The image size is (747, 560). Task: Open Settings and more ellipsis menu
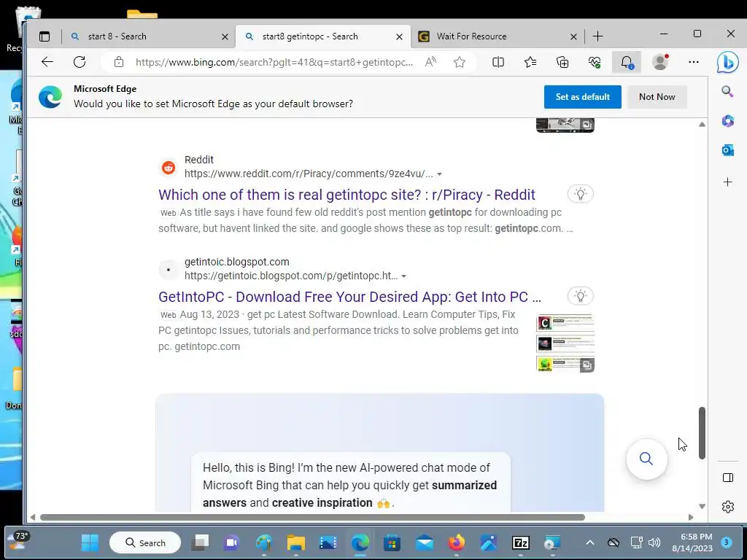point(694,62)
